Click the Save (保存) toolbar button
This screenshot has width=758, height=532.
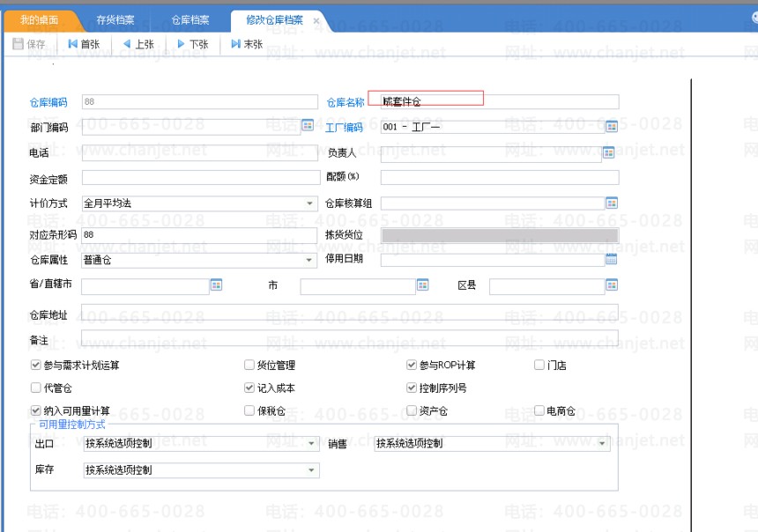click(29, 44)
